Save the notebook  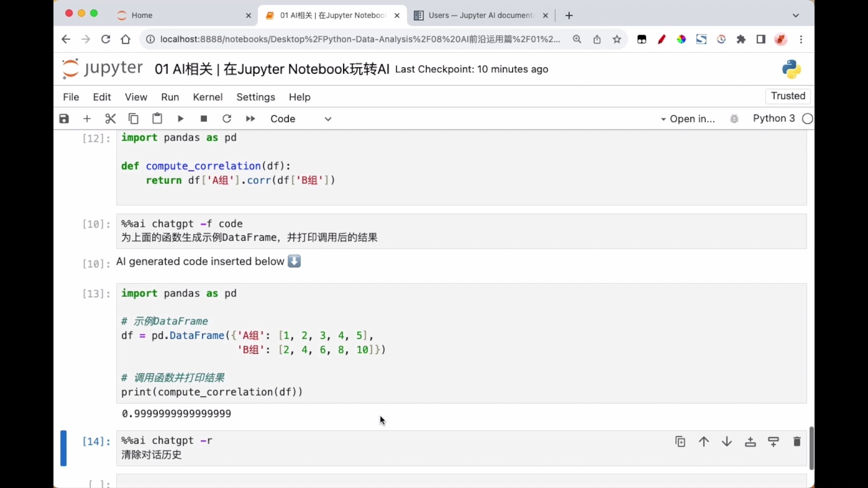tap(64, 118)
